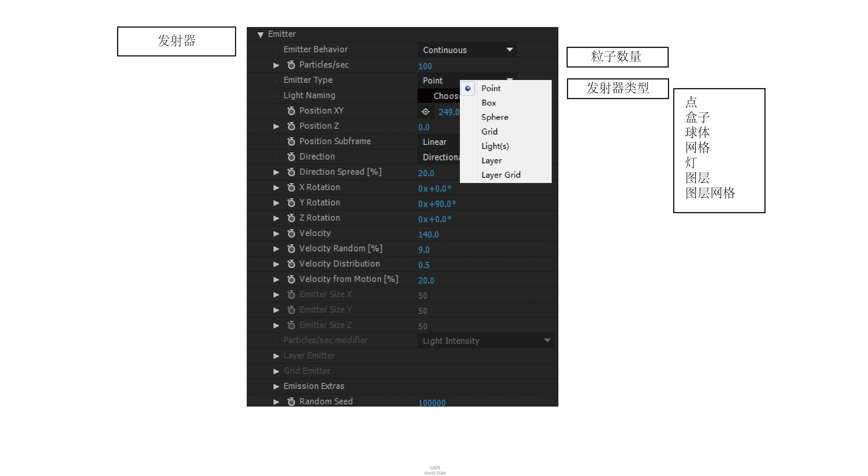
Task: Toggle keyframing on Direction
Action: point(291,156)
